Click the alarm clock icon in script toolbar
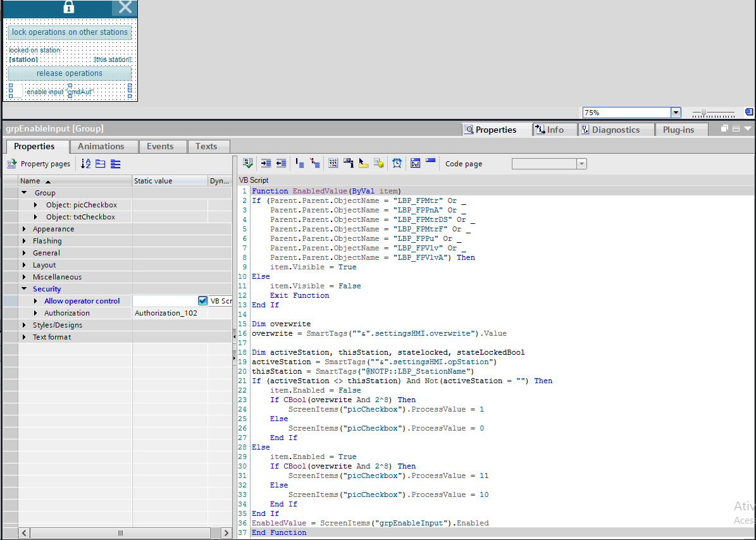Image resolution: width=756 pixels, height=540 pixels. pyautogui.click(x=397, y=163)
